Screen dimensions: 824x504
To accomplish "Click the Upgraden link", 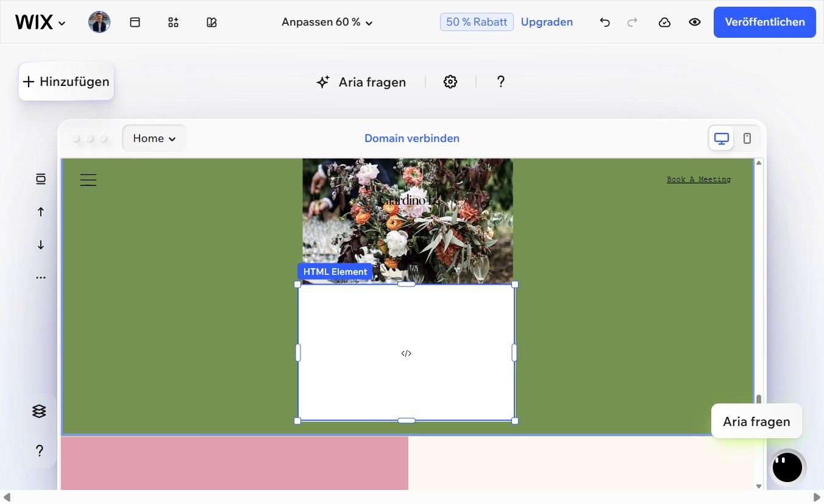I will [547, 22].
